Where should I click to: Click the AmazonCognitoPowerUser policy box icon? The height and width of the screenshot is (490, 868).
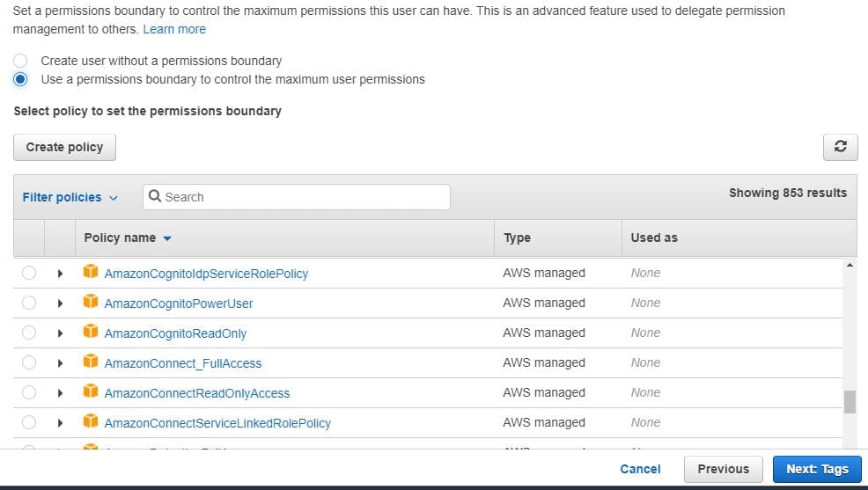(x=90, y=303)
